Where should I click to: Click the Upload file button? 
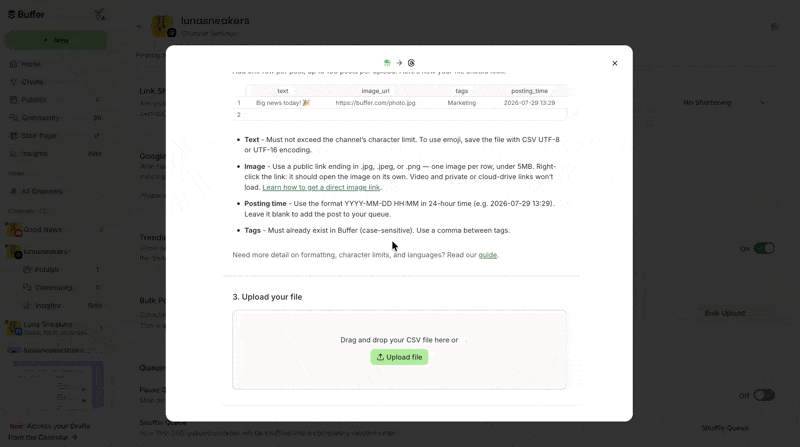point(399,357)
